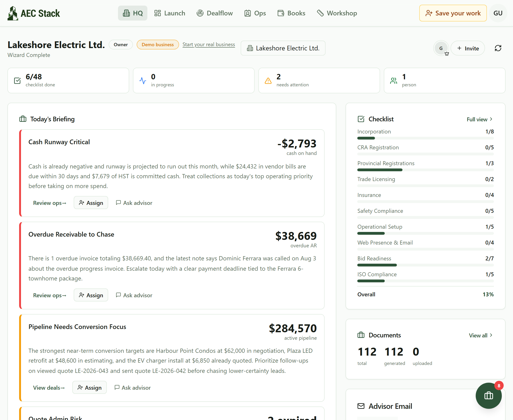Open the Ops tab

[x=255, y=13]
